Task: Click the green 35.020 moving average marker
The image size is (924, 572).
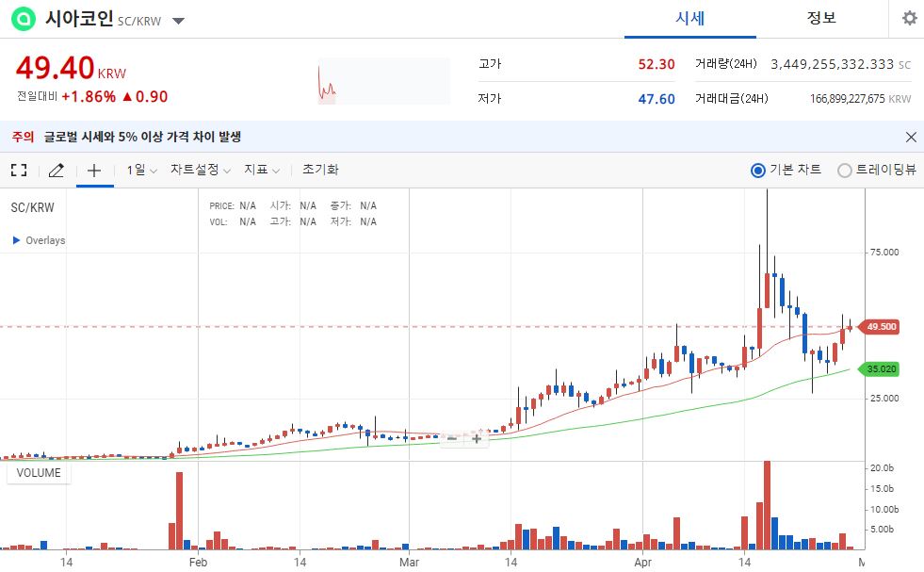Action: click(879, 369)
